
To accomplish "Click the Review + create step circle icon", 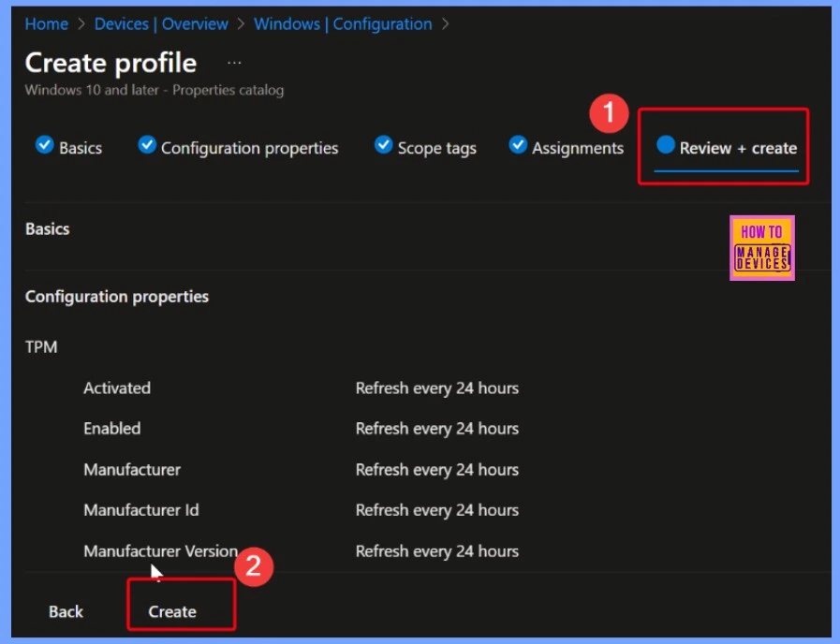I will [x=666, y=144].
